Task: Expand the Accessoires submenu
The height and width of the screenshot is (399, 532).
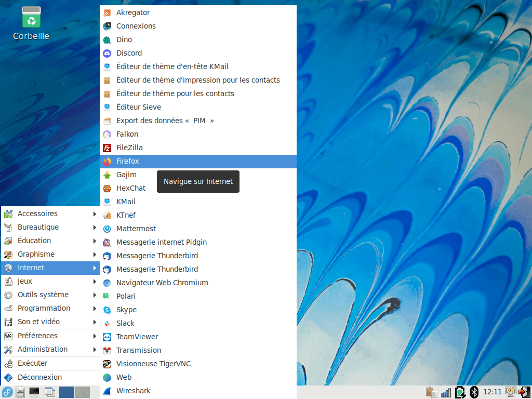Action: pyautogui.click(x=50, y=214)
